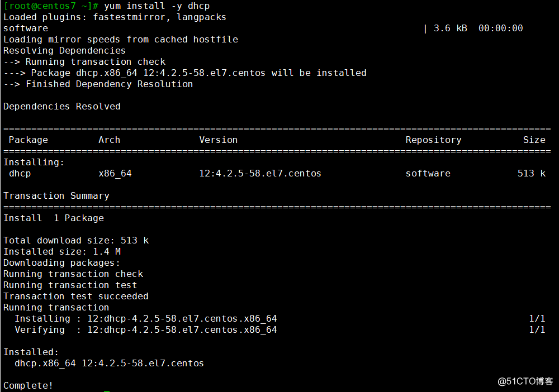Click the '513 k' size cell in table
The height and width of the screenshot is (392, 559).
click(532, 174)
